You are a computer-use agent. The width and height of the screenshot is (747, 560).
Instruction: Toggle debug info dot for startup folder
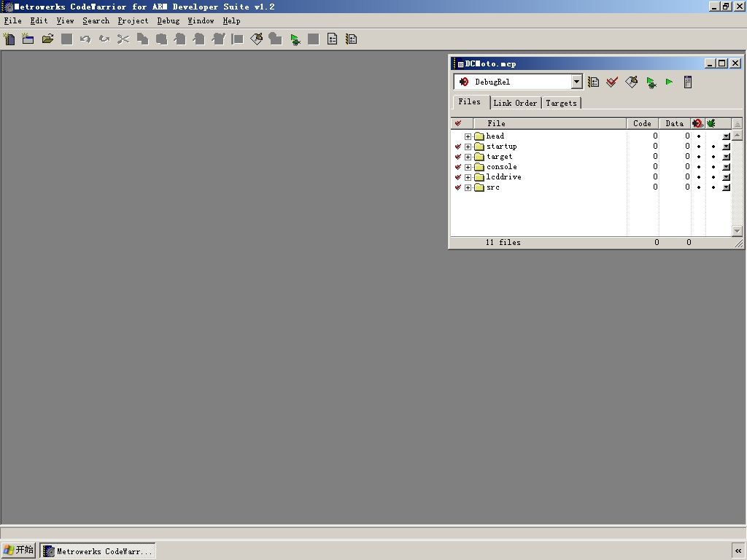[699, 147]
